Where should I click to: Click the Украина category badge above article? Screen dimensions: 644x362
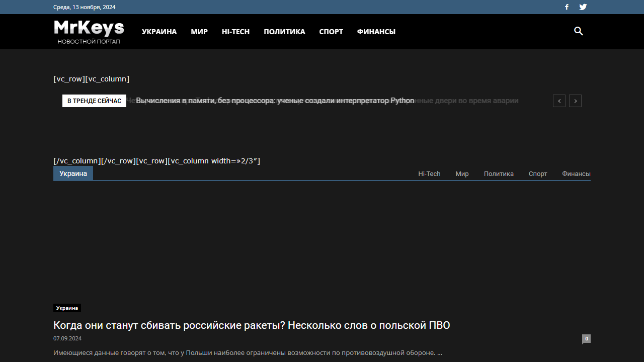click(x=67, y=308)
